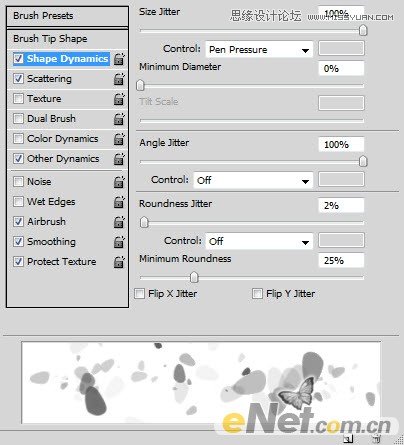Screen dimensions: 404x445
Task: Select the Scattering settings label
Action: [49, 79]
